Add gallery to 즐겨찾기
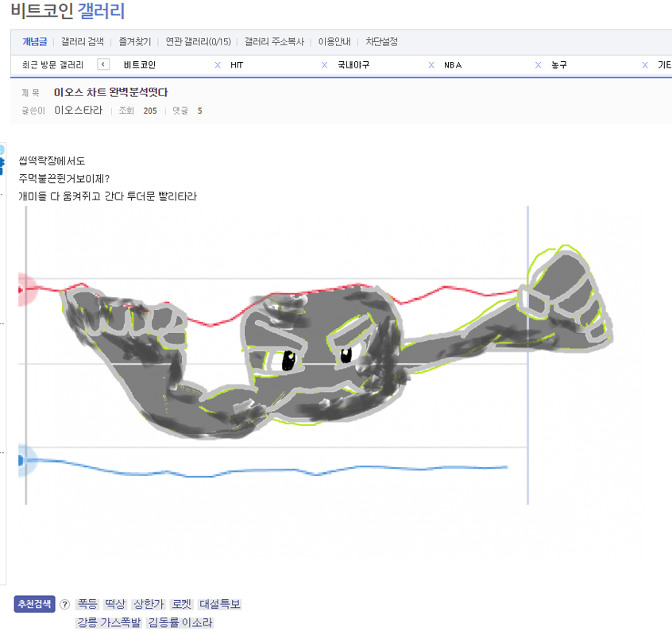Image resolution: width=672 pixels, height=631 pixels. click(134, 41)
